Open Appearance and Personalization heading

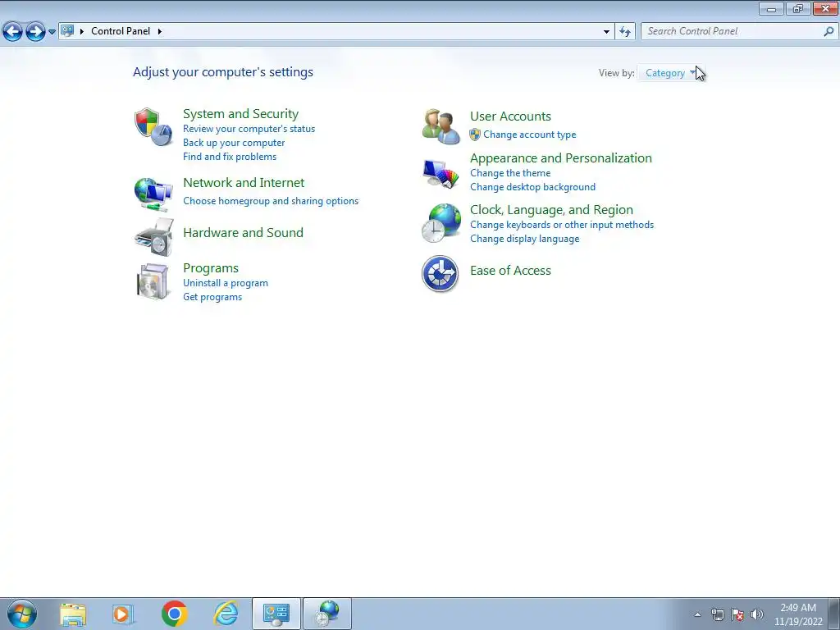[x=561, y=158]
